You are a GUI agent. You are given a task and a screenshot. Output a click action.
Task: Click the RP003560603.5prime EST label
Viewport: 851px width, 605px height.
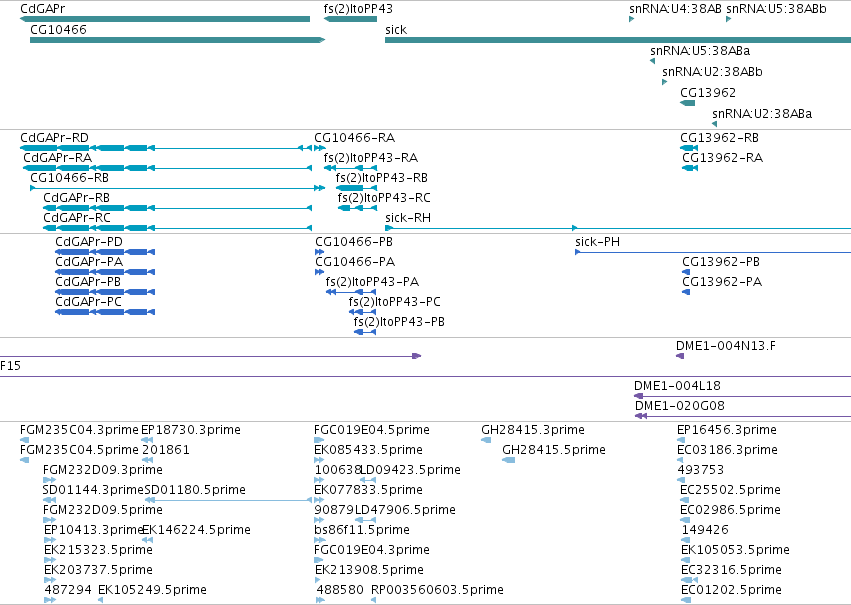pos(437,591)
